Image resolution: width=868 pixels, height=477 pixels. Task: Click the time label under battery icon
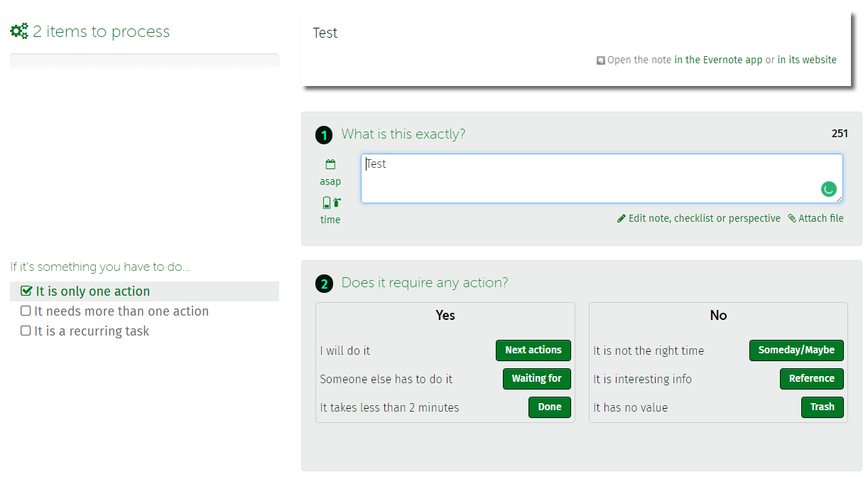[x=330, y=220]
